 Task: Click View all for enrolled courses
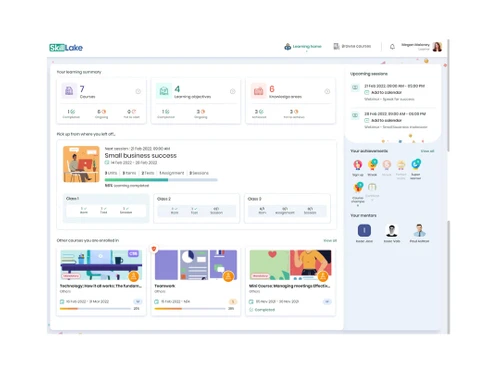click(330, 240)
